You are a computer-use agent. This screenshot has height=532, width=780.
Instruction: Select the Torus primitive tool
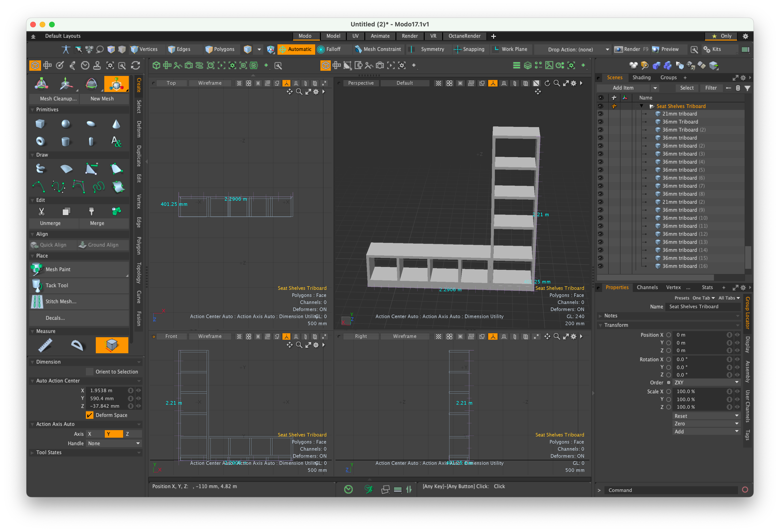[x=40, y=141]
